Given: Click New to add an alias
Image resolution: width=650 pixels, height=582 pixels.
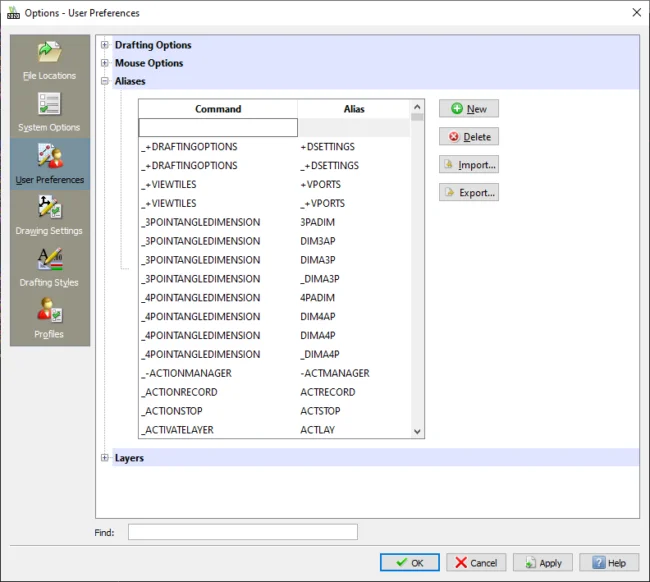Looking at the screenshot, I should pos(468,109).
